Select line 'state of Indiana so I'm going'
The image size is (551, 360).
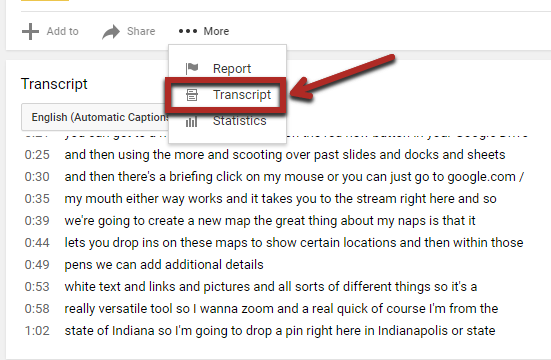[x=280, y=331]
